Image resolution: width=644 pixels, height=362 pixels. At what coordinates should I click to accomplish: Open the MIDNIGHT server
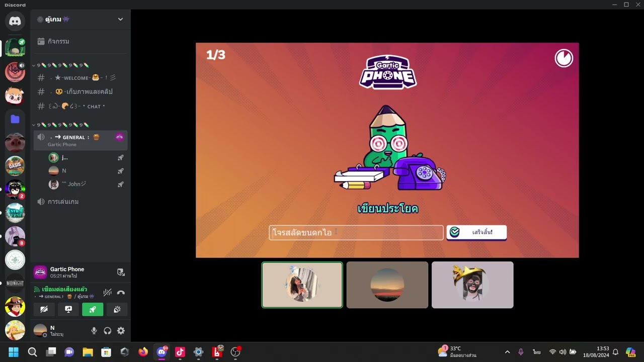tap(15, 283)
